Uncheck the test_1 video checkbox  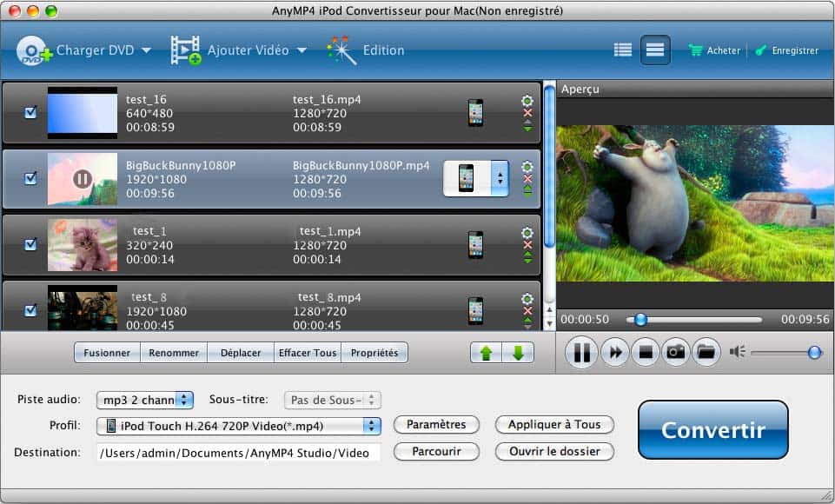coord(30,244)
